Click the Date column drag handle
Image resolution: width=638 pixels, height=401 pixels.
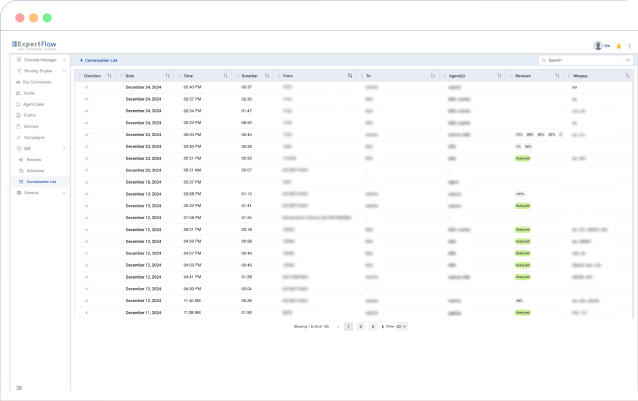[x=121, y=76]
